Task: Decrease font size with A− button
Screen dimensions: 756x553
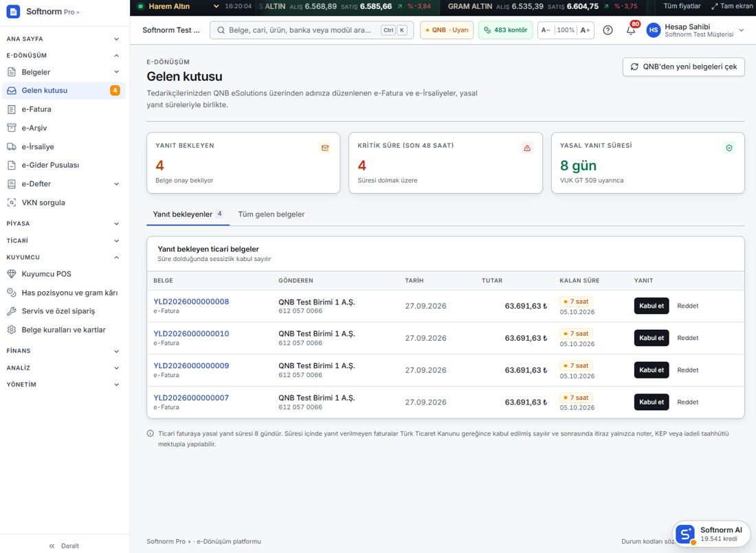Action: click(x=546, y=30)
